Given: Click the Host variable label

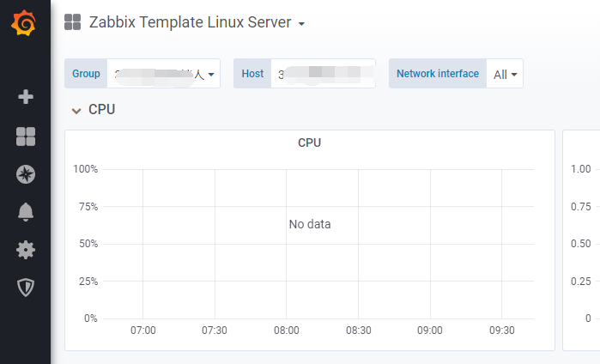Looking at the screenshot, I should [x=252, y=74].
